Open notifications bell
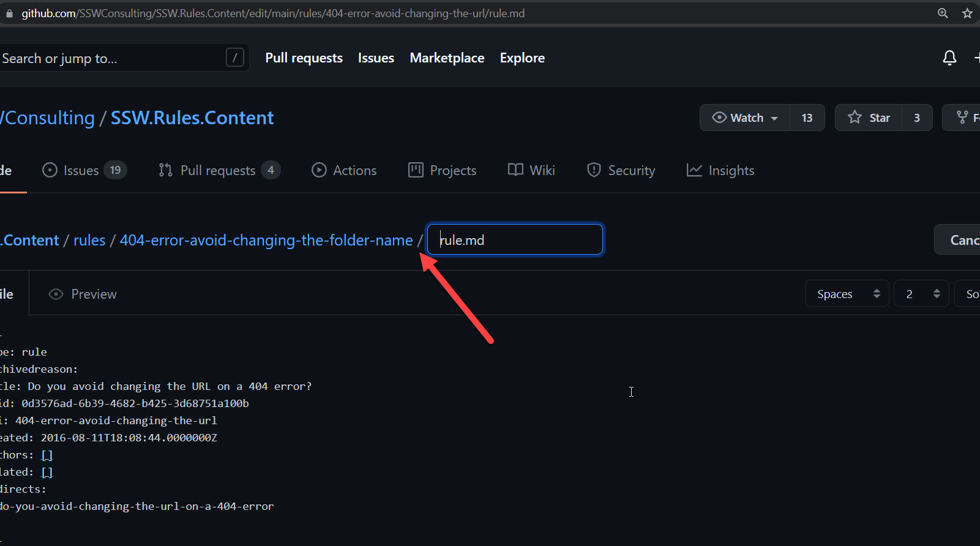The height and width of the screenshot is (546, 980). point(949,58)
